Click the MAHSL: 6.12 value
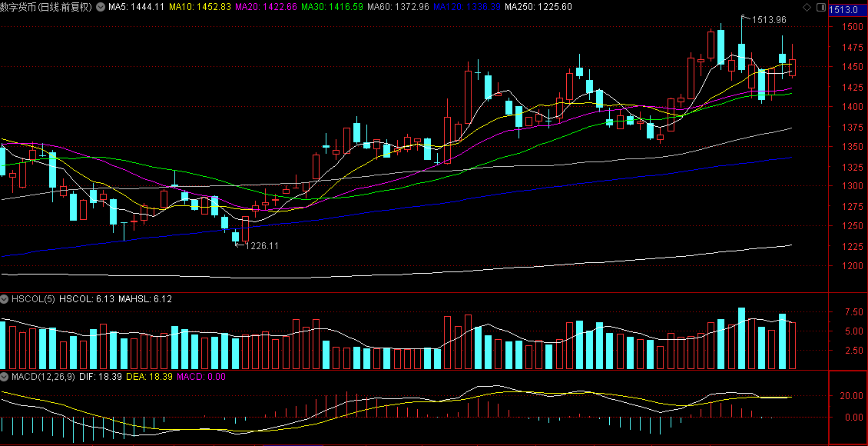Screen dimensions: 868x446 click(x=145, y=299)
